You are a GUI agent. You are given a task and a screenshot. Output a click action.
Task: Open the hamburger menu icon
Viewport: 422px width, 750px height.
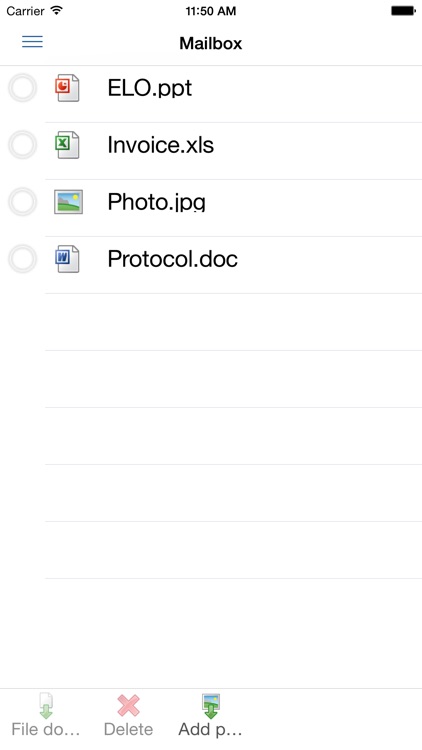point(32,42)
